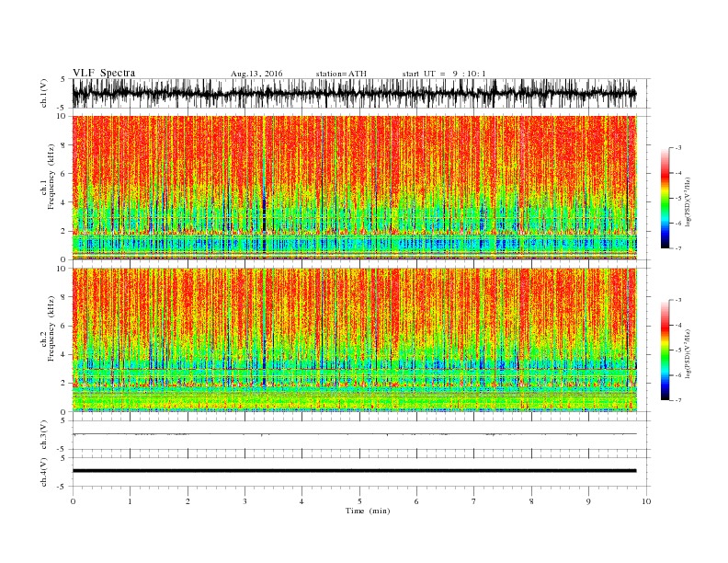This screenshot has height=563, width=728.
Task: Click the "-3" label on the ch.1 color bar
Action: click(x=678, y=148)
